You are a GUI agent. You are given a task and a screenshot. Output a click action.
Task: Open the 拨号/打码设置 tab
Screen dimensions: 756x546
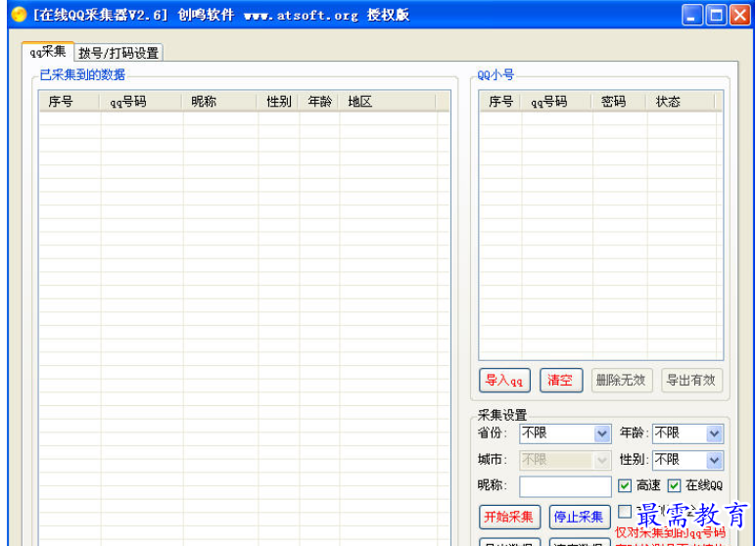coord(118,53)
